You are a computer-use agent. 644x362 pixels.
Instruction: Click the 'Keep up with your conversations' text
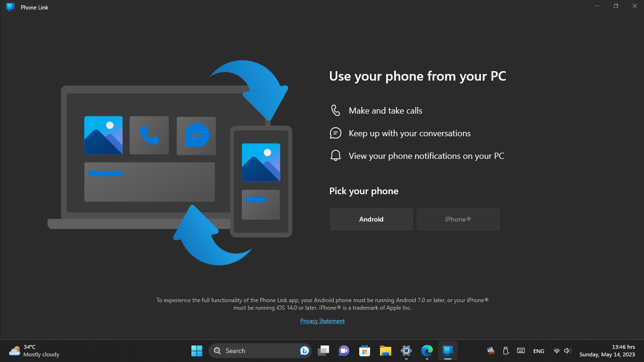tap(410, 133)
